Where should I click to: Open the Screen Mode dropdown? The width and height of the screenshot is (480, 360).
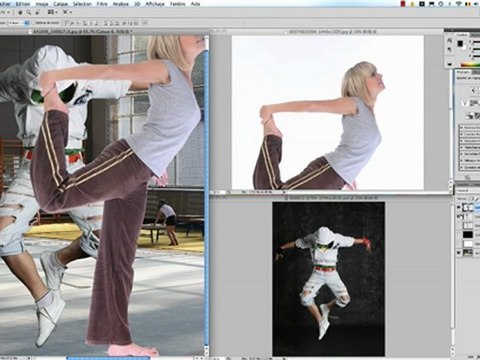tap(67, 12)
